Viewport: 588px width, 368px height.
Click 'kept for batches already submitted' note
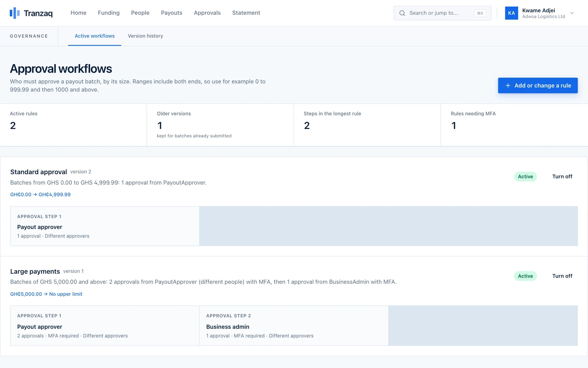(194, 136)
